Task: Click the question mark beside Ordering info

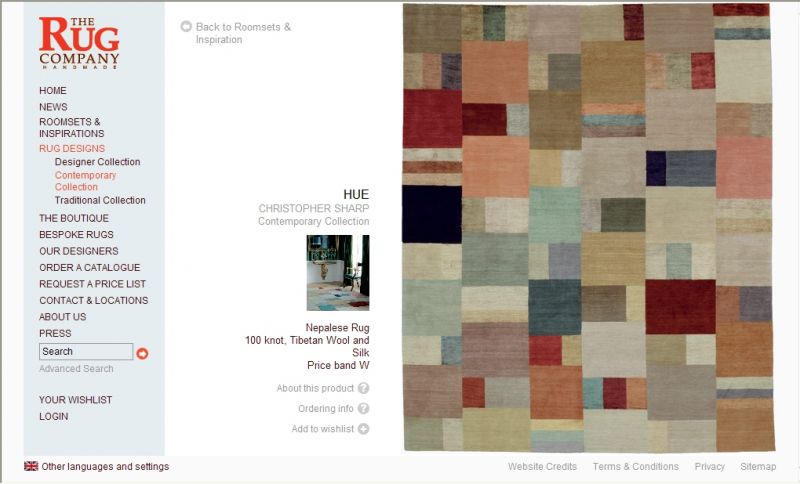Action: pos(363,409)
